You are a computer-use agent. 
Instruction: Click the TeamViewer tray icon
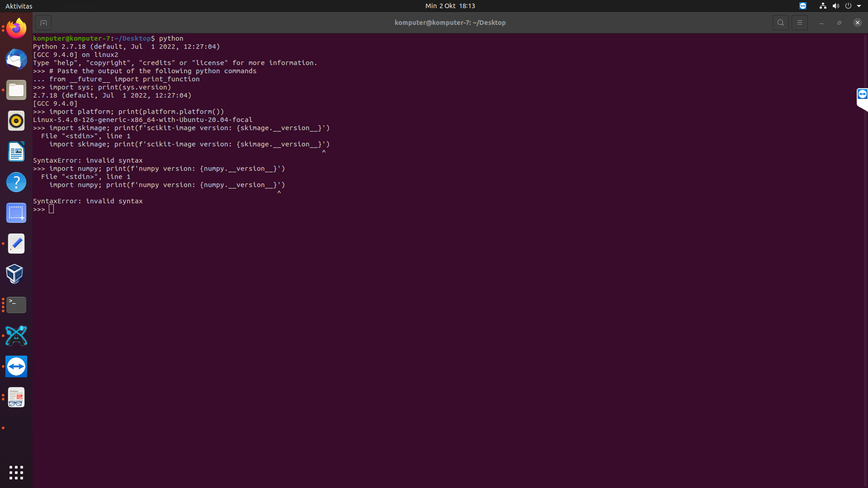pyautogui.click(x=803, y=6)
